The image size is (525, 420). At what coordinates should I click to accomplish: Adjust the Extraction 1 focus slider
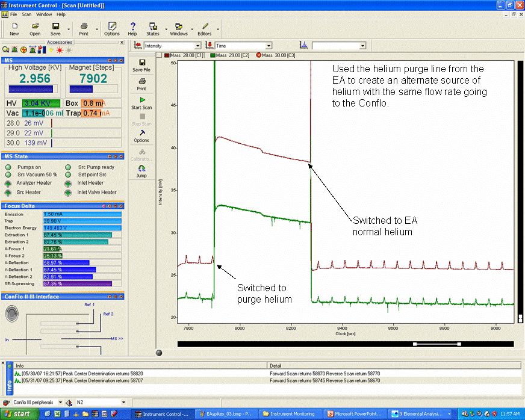tap(82, 235)
